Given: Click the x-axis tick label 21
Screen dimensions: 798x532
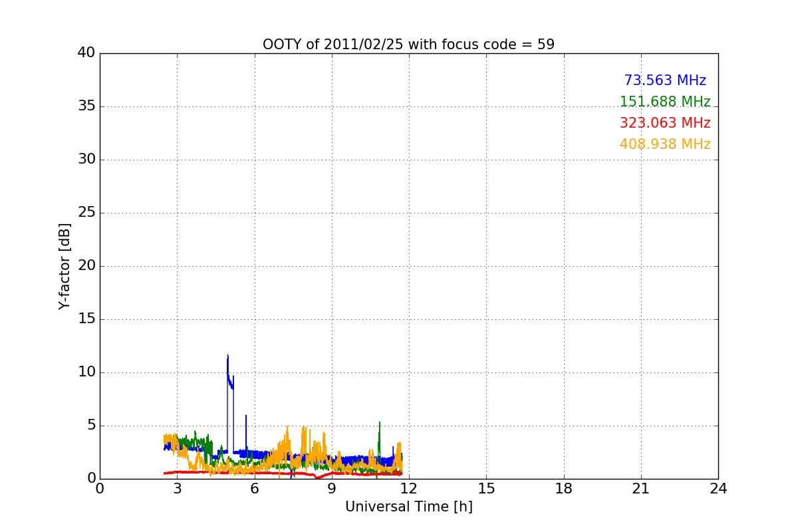Looking at the screenshot, I should (x=641, y=489).
